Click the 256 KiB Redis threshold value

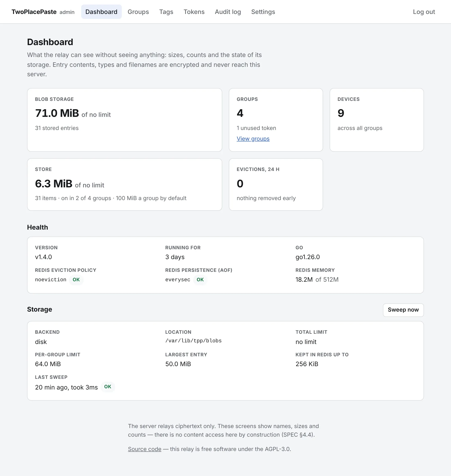[307, 364]
